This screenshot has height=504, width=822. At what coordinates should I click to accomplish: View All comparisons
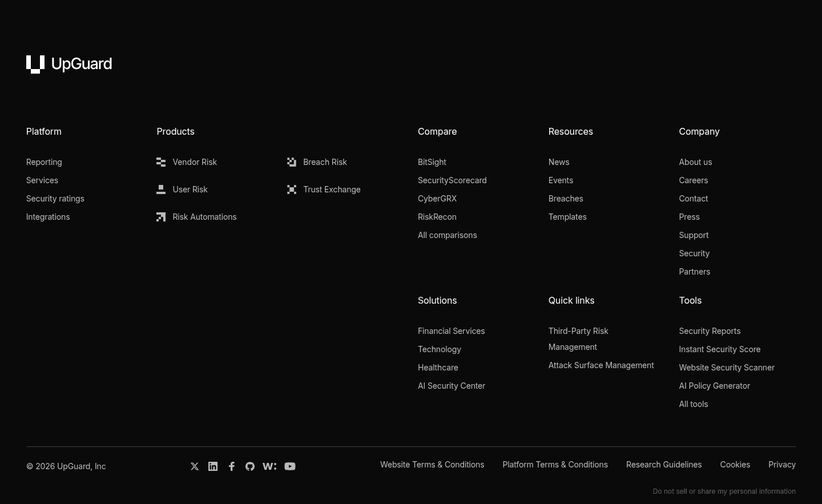coord(448,235)
